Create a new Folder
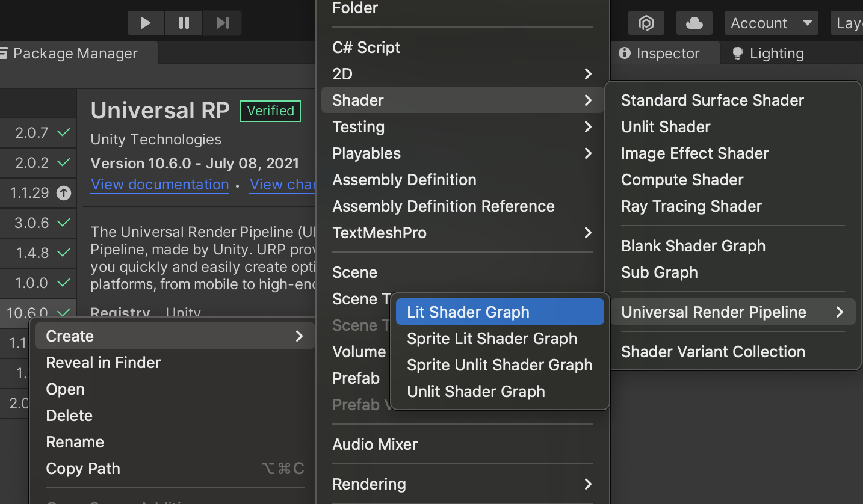This screenshot has width=863, height=504. pyautogui.click(x=462, y=8)
